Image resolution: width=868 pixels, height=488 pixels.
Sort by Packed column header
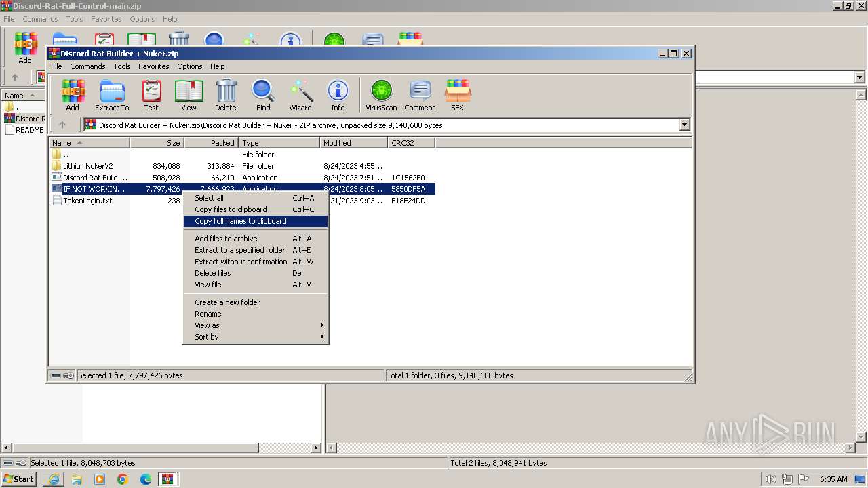(x=212, y=142)
